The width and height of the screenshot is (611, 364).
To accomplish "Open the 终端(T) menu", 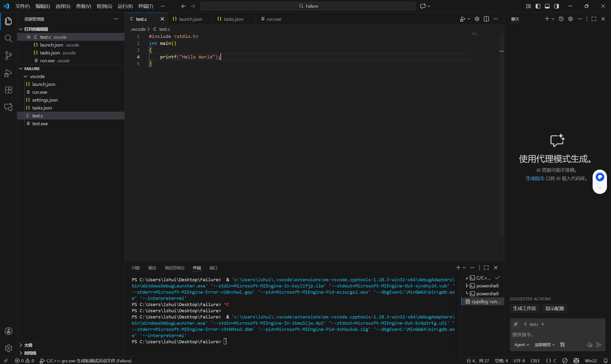I will click(145, 6).
